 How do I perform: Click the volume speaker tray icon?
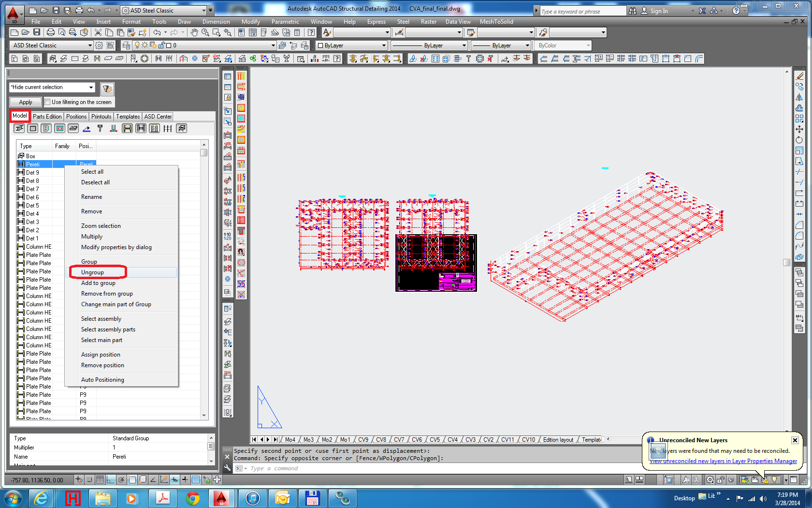point(763,498)
